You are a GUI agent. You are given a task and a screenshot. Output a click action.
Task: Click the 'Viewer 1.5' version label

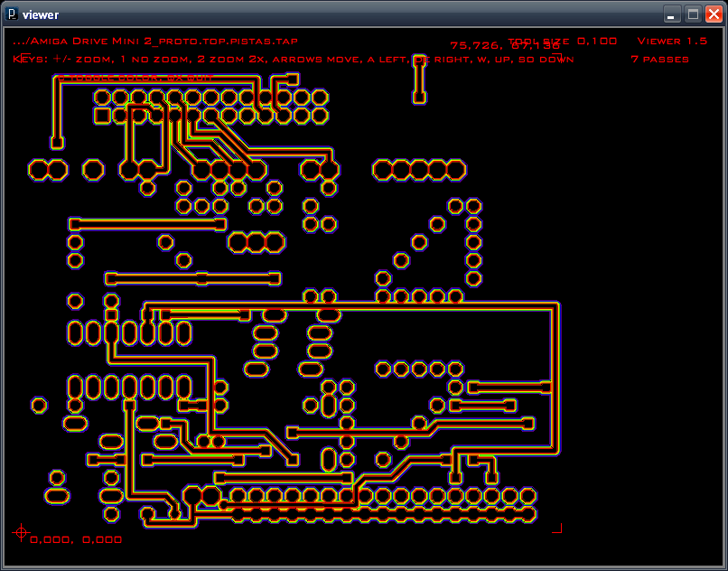pos(672,42)
